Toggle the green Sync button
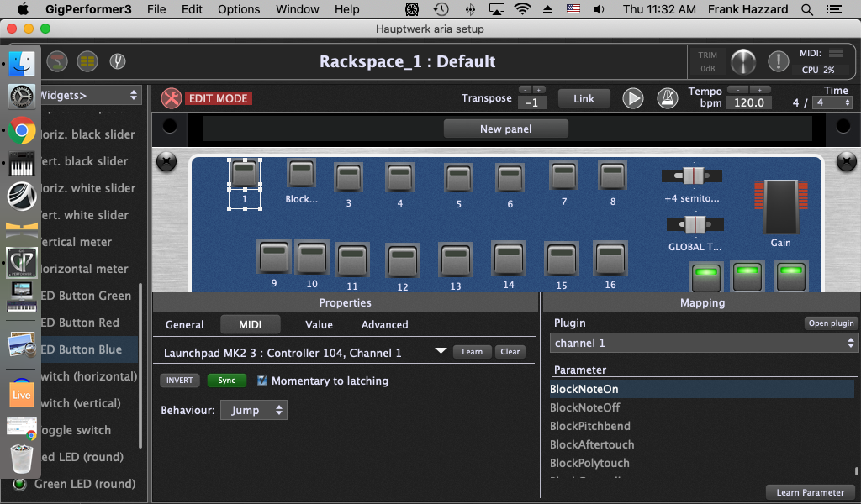This screenshot has height=504, width=861. [226, 380]
